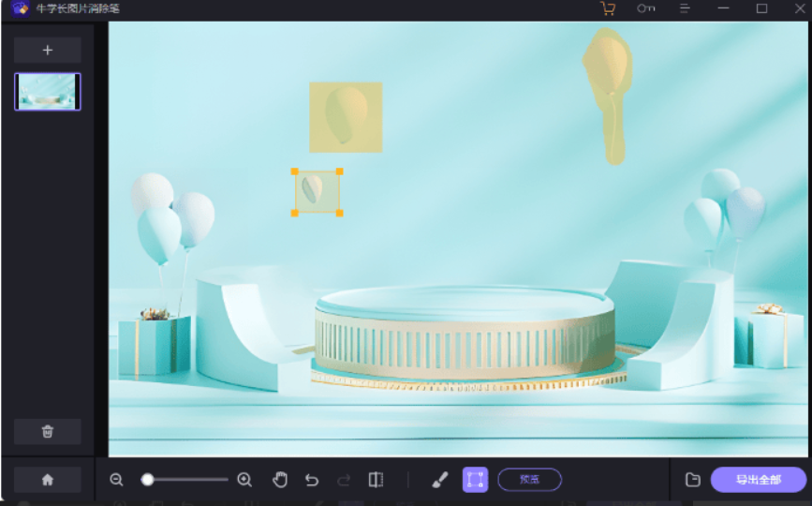The image size is (812, 506).
Task: Click the key registration icon
Action: 646,8
